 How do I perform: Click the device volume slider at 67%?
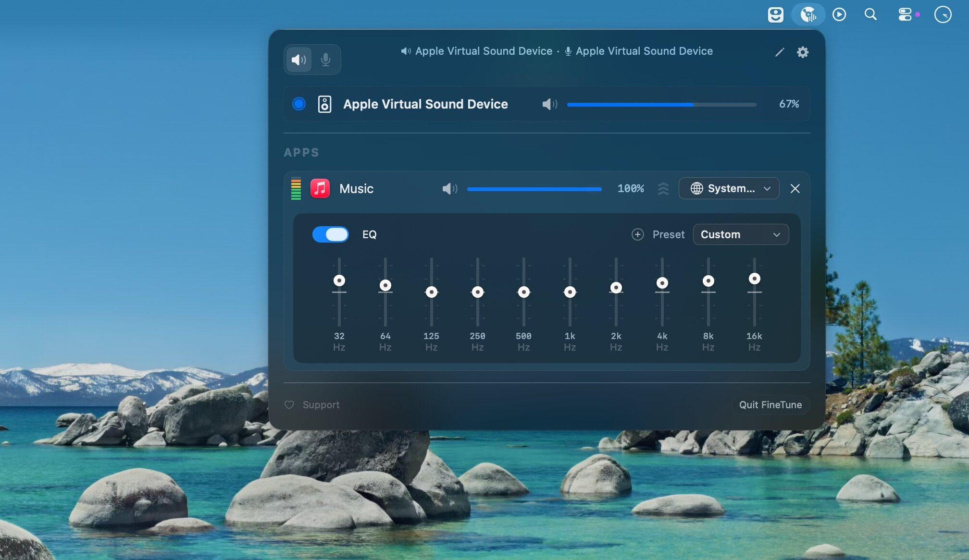693,104
